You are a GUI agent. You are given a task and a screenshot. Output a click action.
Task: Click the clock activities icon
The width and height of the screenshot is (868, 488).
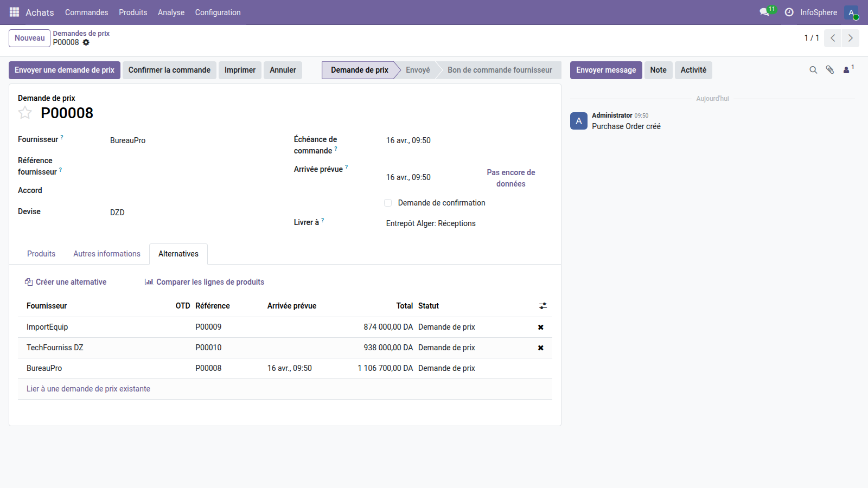789,12
